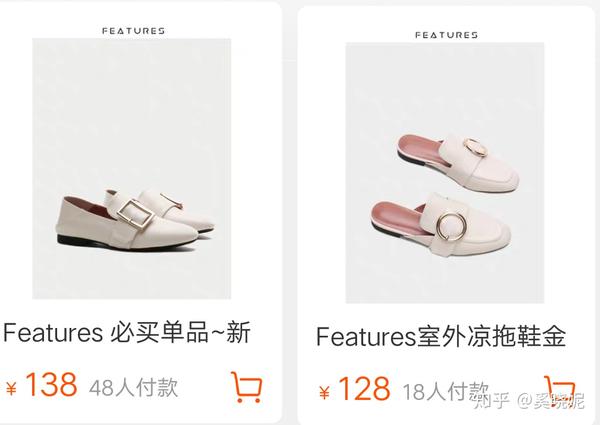Open the white buckle loafers product image
Viewport: 600px width, 425px height.
pyautogui.click(x=132, y=168)
